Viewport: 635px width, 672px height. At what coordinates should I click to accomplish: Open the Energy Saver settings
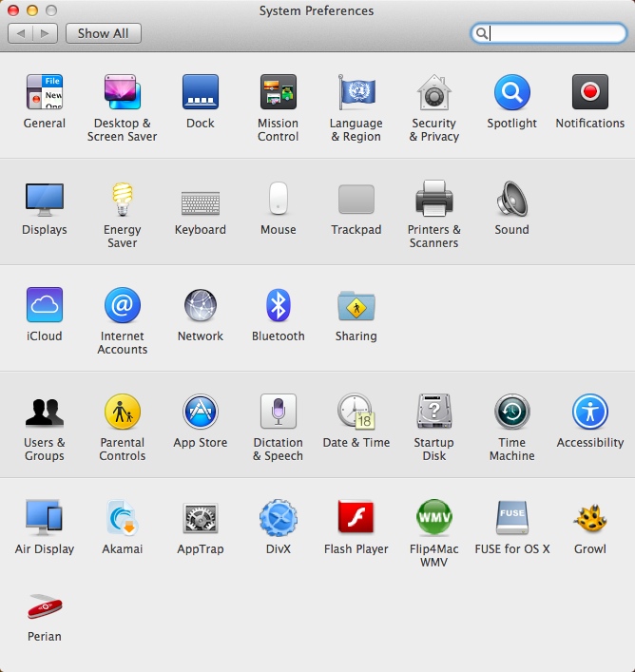[x=122, y=200]
